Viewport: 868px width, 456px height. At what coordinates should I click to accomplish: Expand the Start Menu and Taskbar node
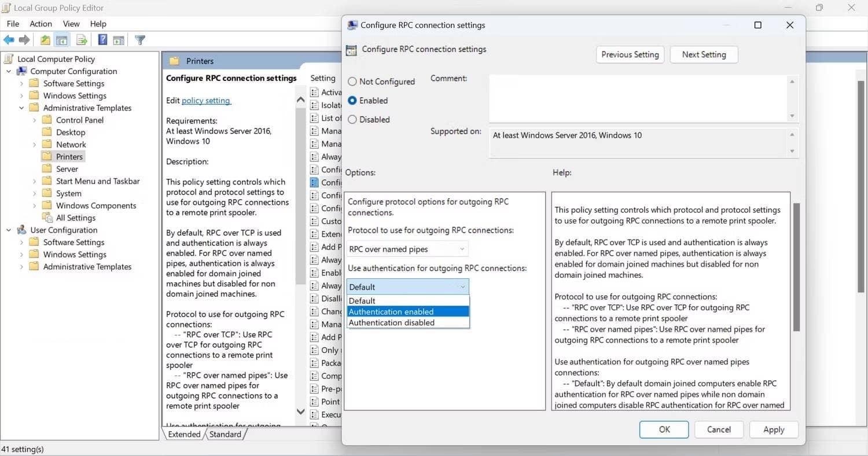click(x=34, y=181)
